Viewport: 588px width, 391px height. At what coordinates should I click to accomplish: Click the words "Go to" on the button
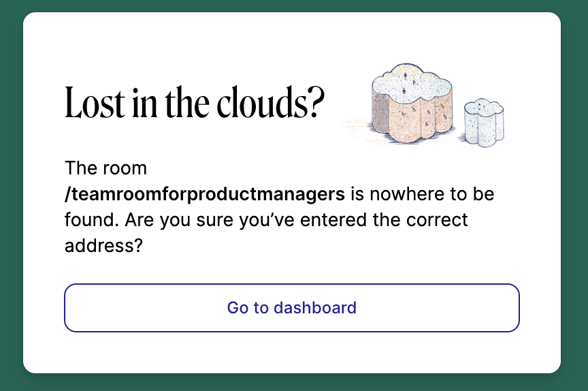pyautogui.click(x=248, y=308)
